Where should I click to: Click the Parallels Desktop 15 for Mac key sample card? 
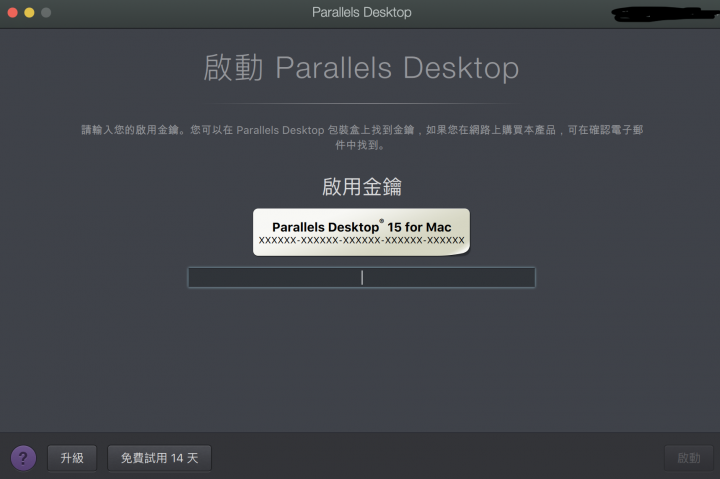pyautogui.click(x=361, y=232)
